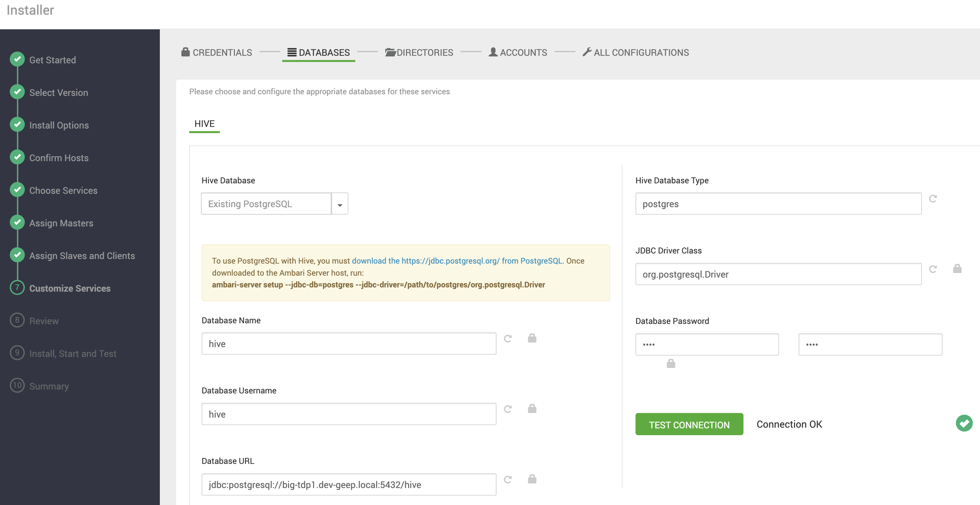Viewport: 980px width, 505px height.
Task: Click the Database Password confirmation field
Action: pyautogui.click(x=870, y=344)
